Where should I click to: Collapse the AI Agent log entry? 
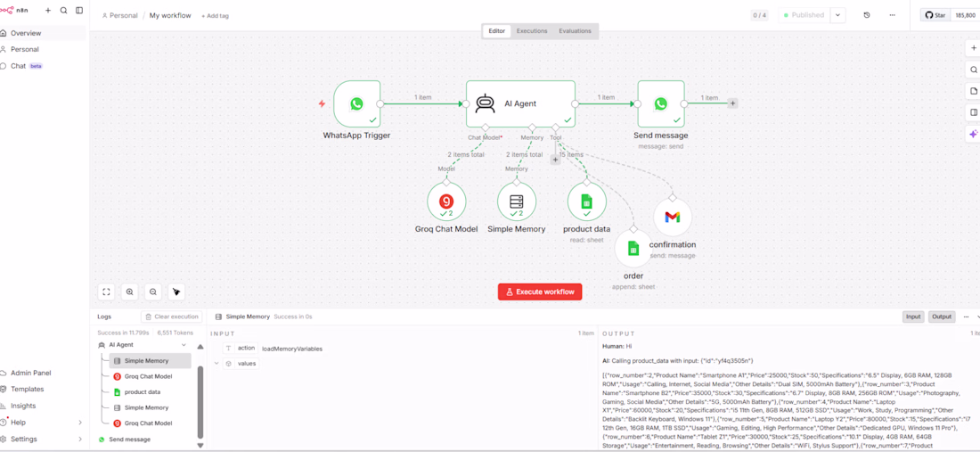tap(184, 344)
